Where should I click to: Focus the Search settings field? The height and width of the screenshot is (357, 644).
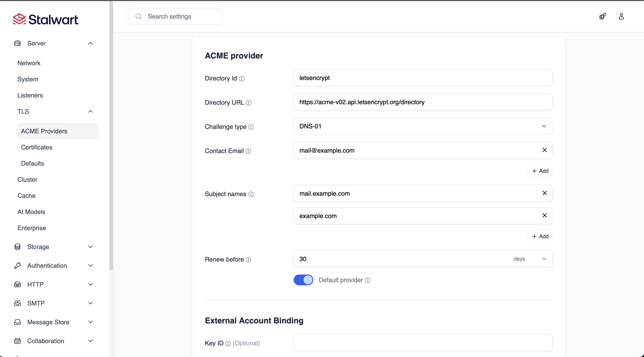[x=175, y=17]
